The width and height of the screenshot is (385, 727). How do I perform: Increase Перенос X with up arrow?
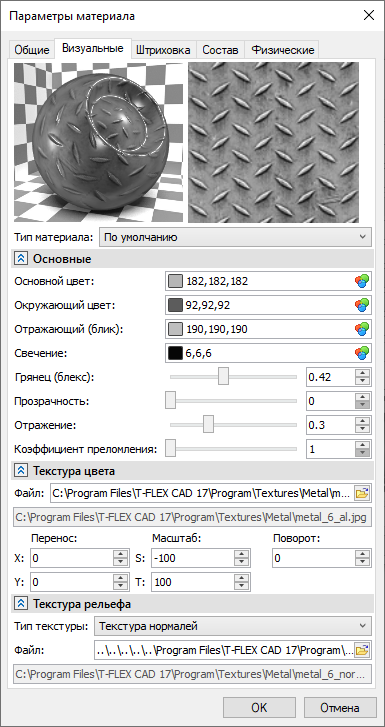point(121,554)
